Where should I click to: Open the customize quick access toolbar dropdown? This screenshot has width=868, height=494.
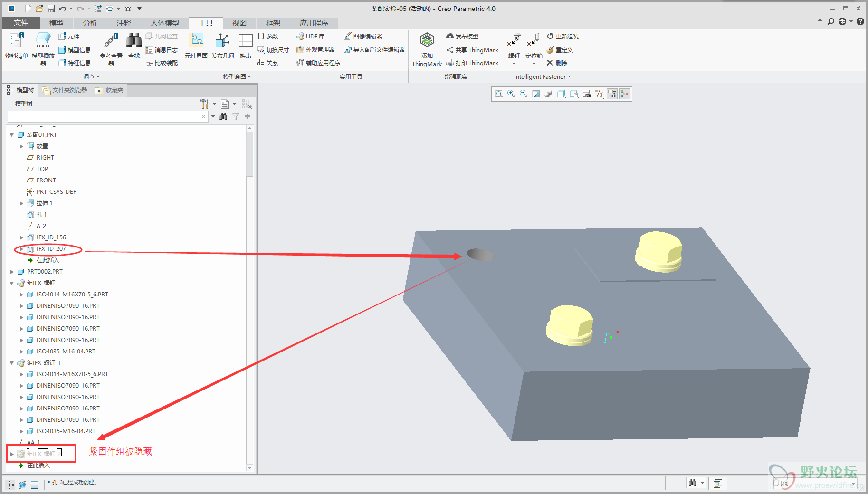tap(139, 9)
